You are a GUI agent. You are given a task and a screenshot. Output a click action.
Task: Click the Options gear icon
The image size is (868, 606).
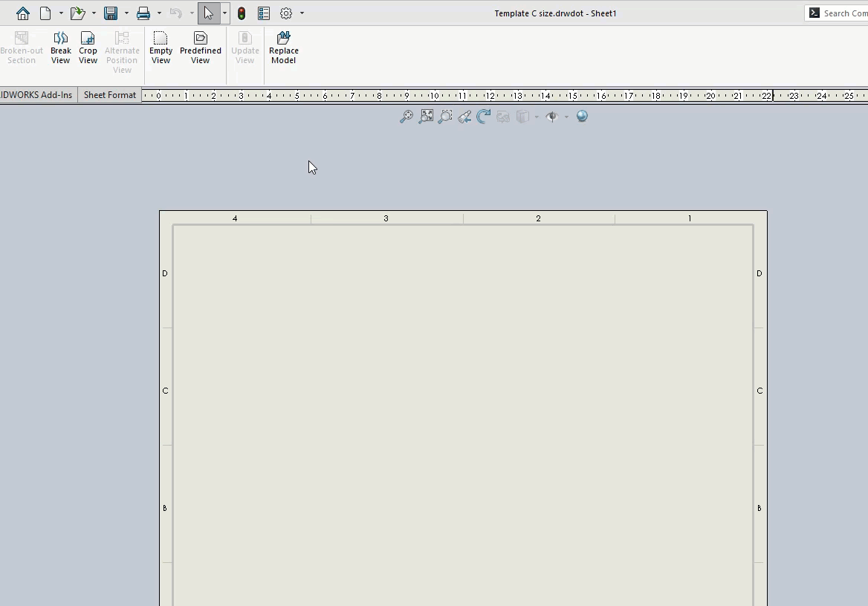(x=286, y=13)
